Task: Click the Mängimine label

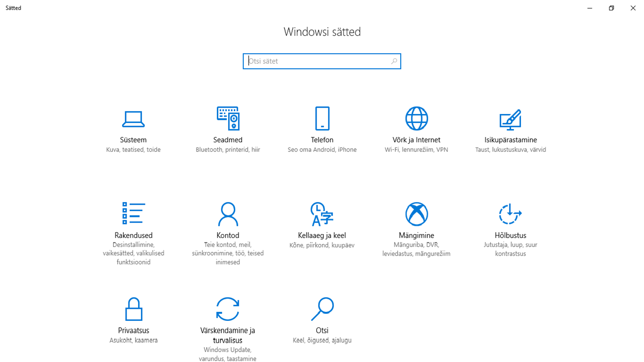Action: pyautogui.click(x=416, y=235)
